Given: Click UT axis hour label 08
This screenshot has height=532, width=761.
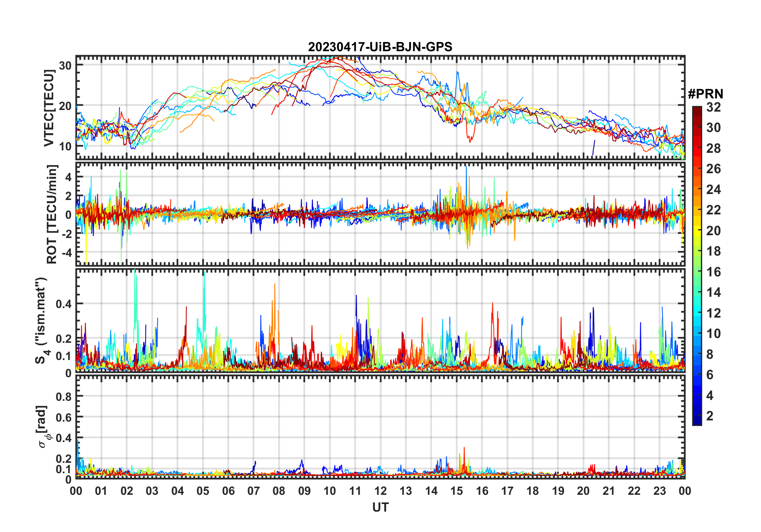Looking at the screenshot, I should tap(279, 491).
